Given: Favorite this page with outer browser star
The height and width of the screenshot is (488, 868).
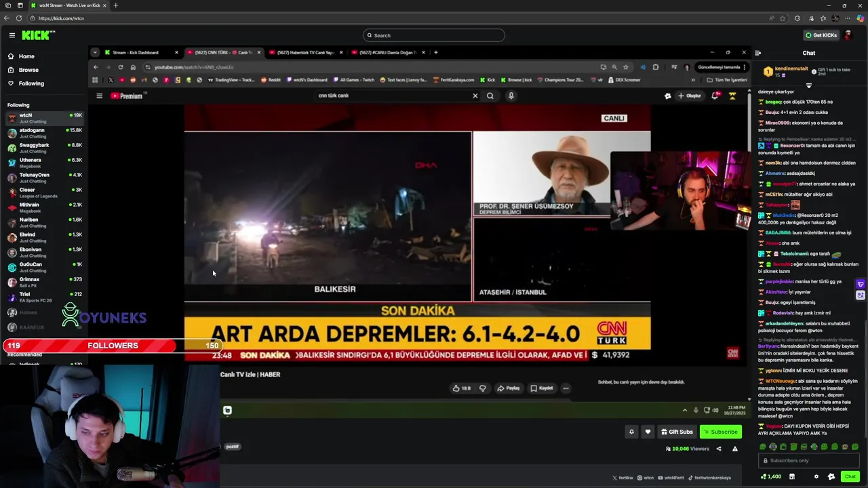Looking at the screenshot, I should [783, 18].
